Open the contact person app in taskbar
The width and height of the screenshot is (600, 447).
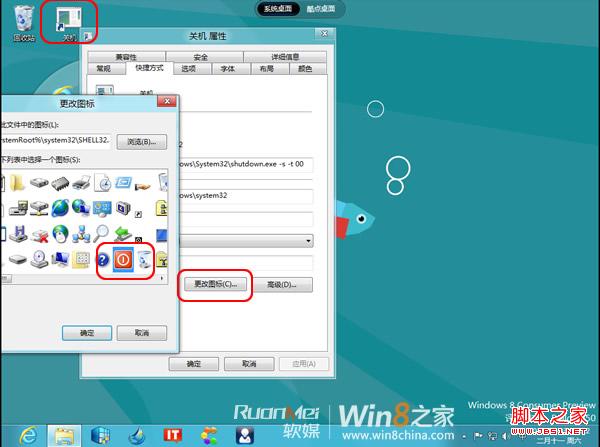click(245, 436)
